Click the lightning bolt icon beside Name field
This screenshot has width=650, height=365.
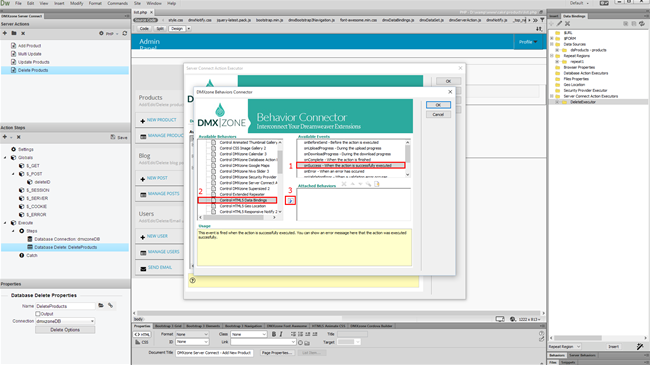tap(110, 306)
